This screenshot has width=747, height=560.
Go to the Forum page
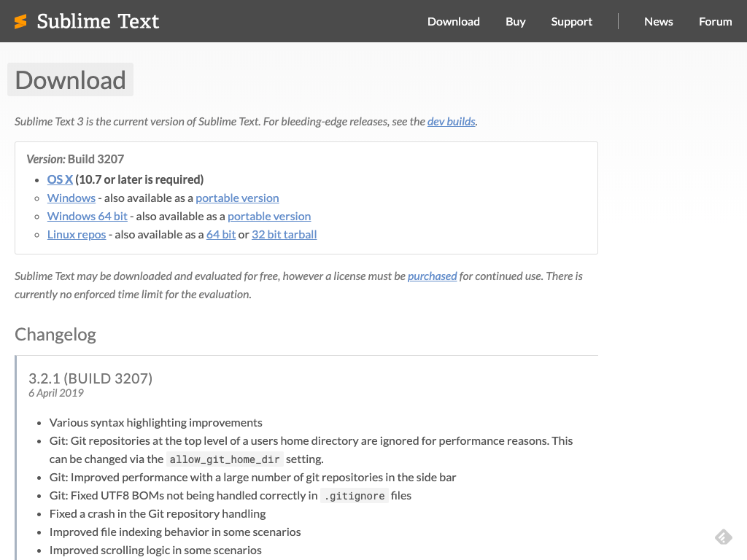[x=715, y=21]
